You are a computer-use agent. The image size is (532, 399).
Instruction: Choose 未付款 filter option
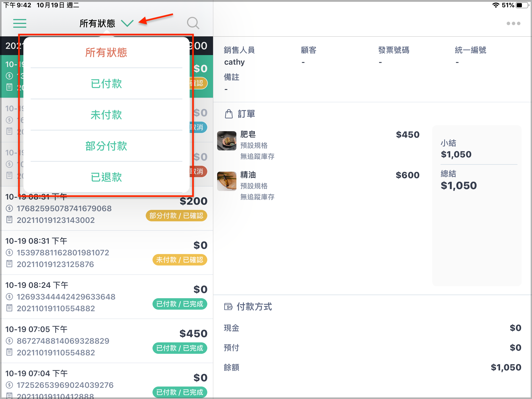pyautogui.click(x=106, y=115)
